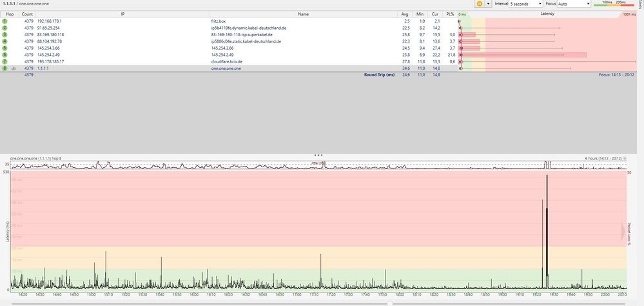Click one.one.one.one in the Name column
The image size is (644, 306).
tap(226, 68)
